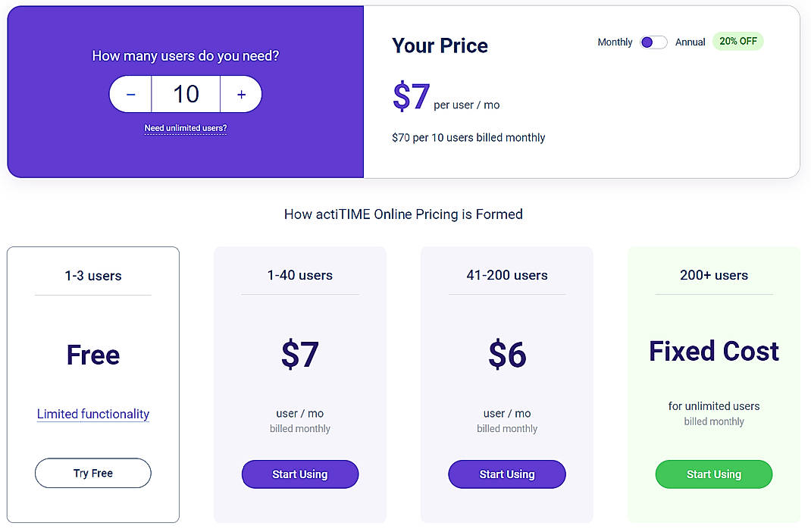The height and width of the screenshot is (532, 811).
Task: Start Using the 1-40 users plan
Action: tap(299, 474)
